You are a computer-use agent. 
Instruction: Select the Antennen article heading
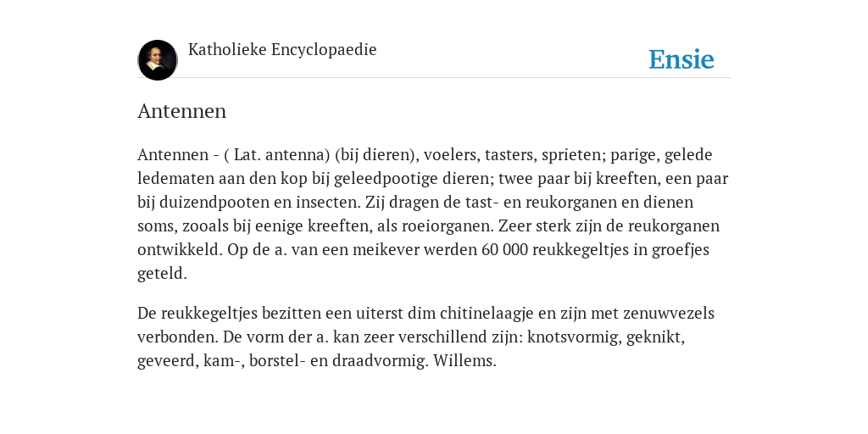[x=181, y=111]
